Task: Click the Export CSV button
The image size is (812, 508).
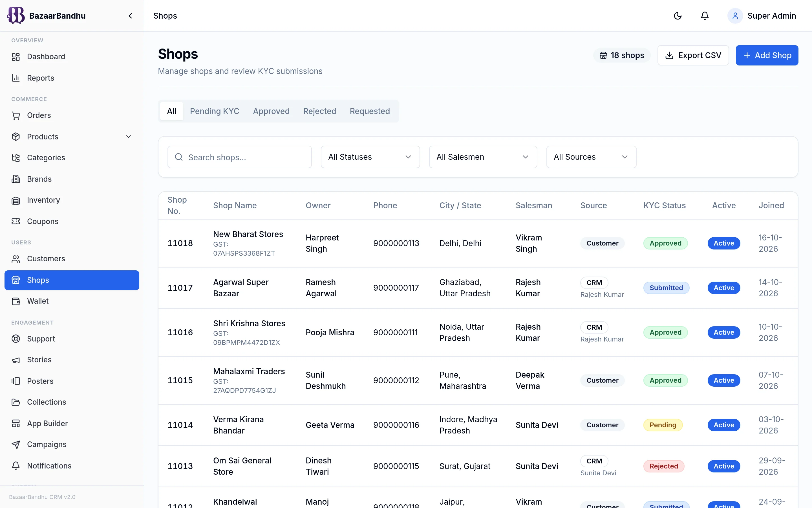Action: tap(693, 55)
